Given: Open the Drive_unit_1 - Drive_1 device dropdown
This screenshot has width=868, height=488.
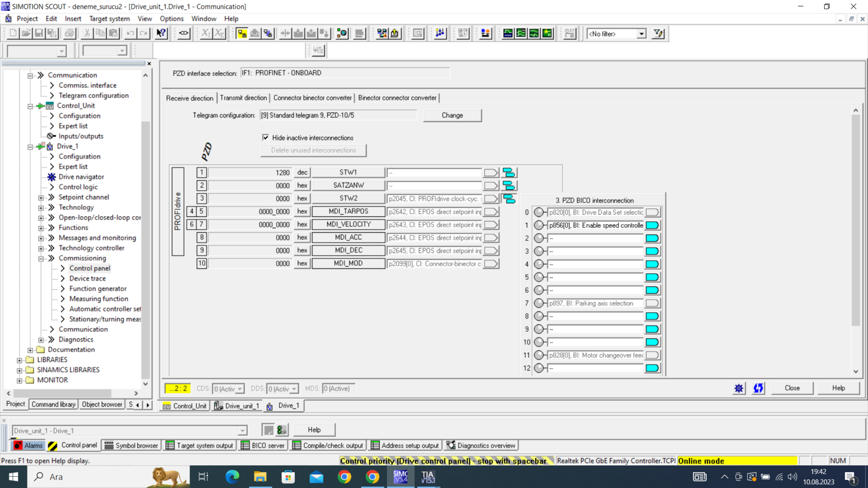Looking at the screenshot, I should point(242,431).
